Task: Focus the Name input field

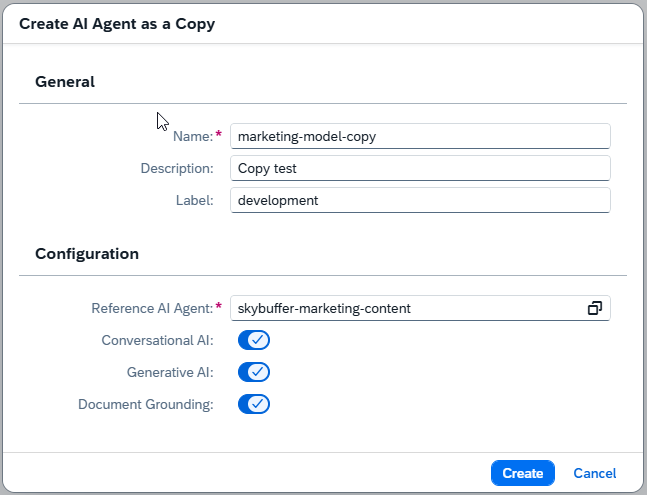Action: [420, 136]
